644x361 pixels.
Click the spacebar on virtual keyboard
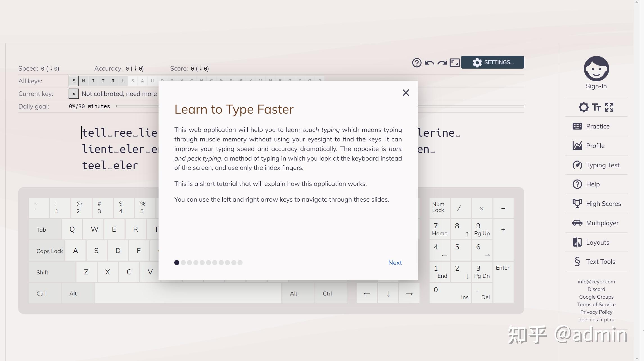(188, 293)
